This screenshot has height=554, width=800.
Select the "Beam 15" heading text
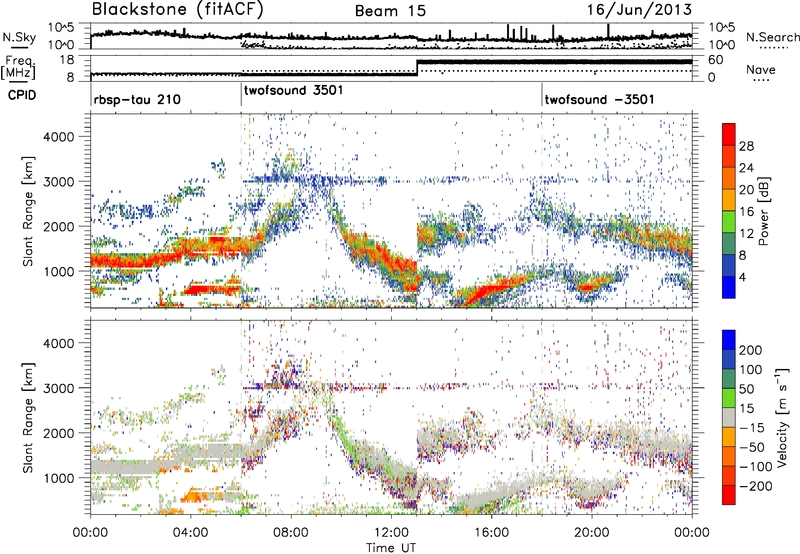click(390, 11)
